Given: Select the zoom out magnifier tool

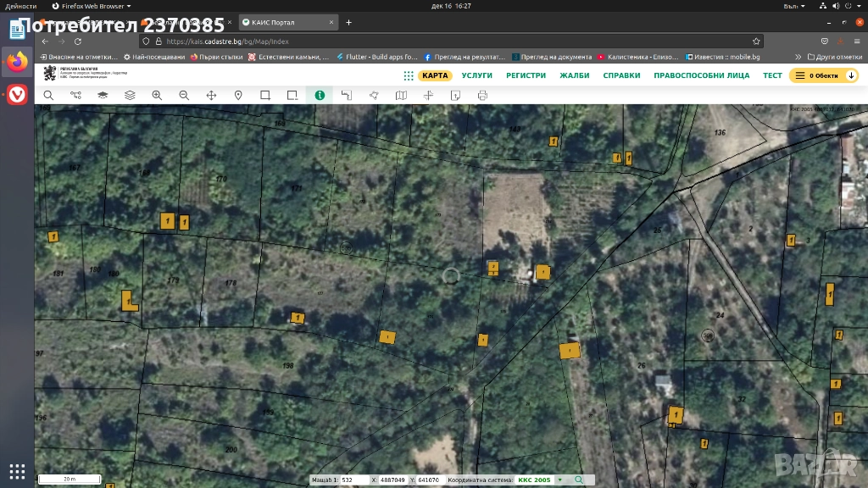Looking at the screenshot, I should coord(184,96).
